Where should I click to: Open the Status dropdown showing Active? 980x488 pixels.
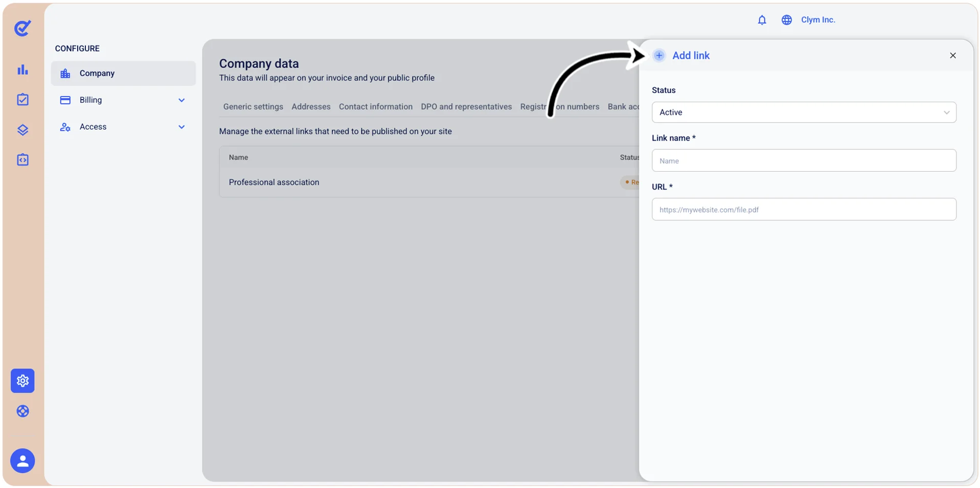point(804,112)
